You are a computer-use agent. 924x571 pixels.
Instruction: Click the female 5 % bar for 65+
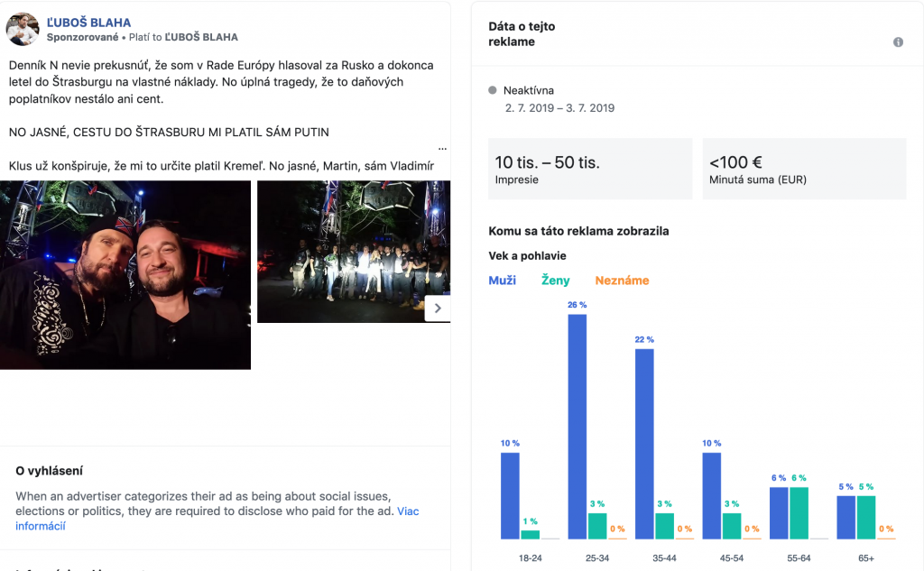pos(866,518)
